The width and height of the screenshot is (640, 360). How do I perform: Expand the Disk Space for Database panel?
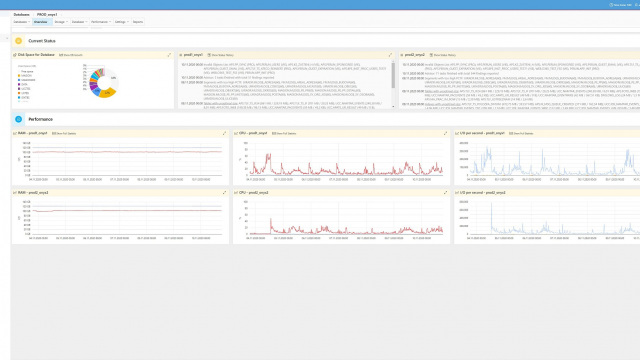169,55
